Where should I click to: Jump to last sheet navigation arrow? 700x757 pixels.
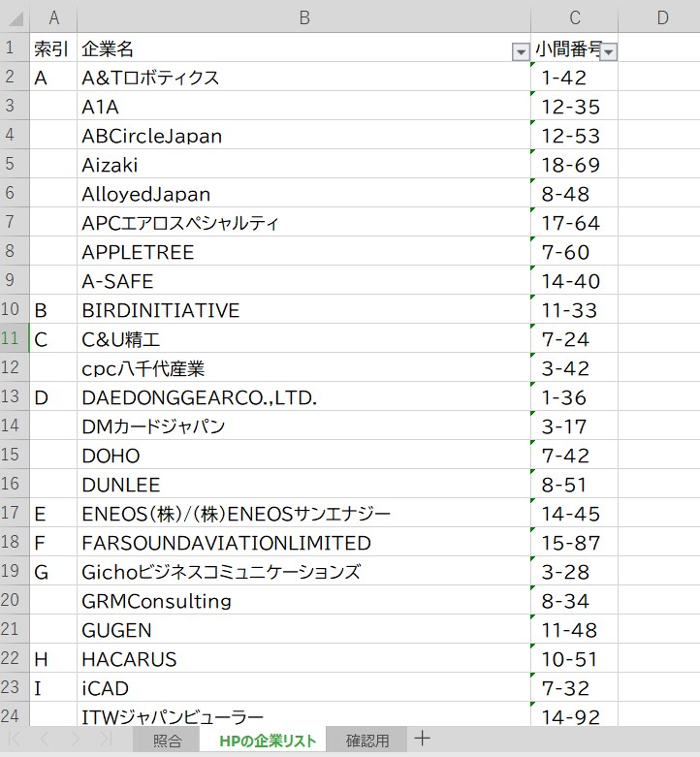point(106,739)
